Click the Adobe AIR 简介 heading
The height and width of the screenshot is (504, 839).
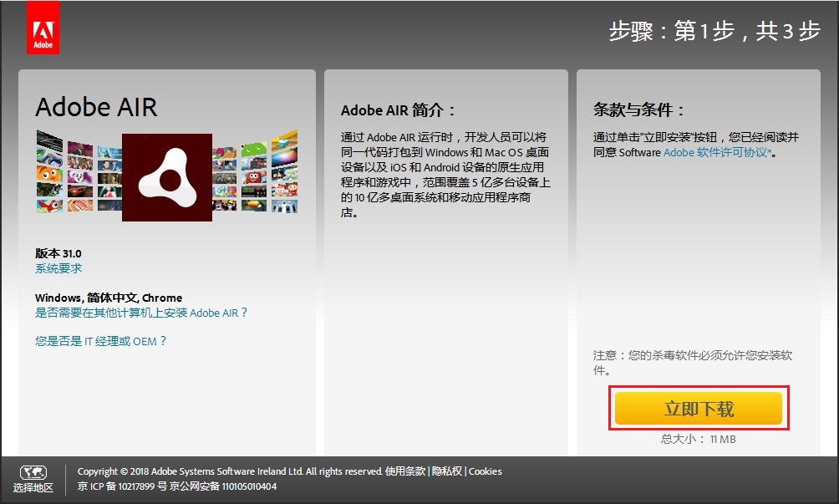(x=398, y=110)
